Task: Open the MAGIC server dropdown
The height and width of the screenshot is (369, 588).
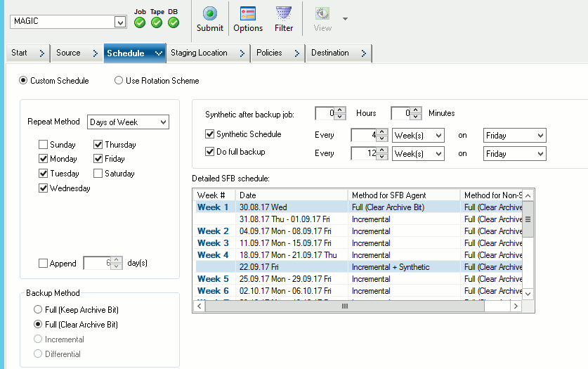Action: [x=120, y=22]
